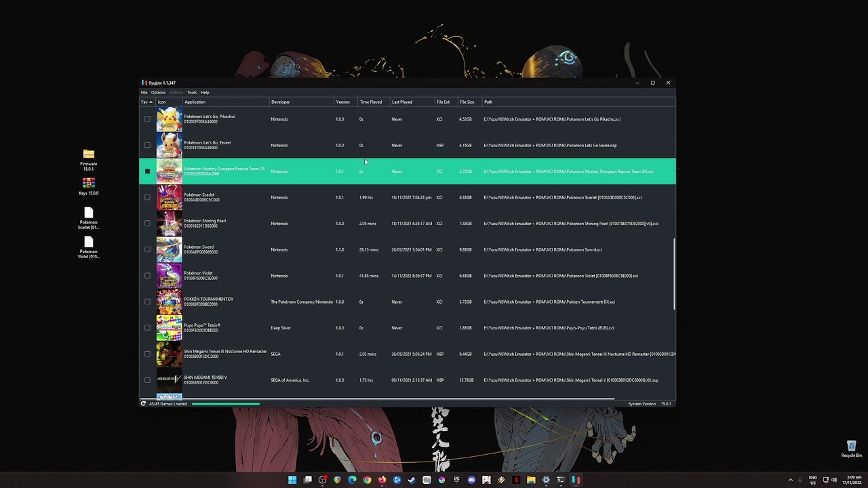Click the Ryujinx logo in the title bar
This screenshot has height=488, width=868.
point(144,83)
